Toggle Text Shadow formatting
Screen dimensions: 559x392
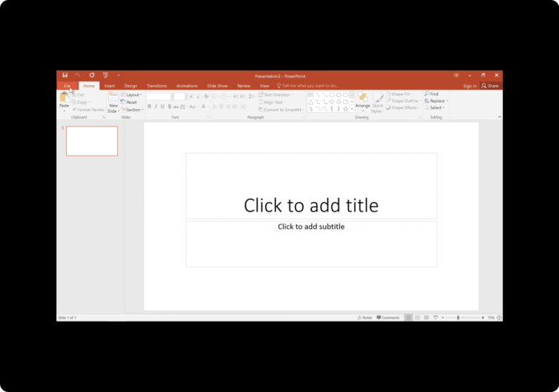(x=170, y=107)
